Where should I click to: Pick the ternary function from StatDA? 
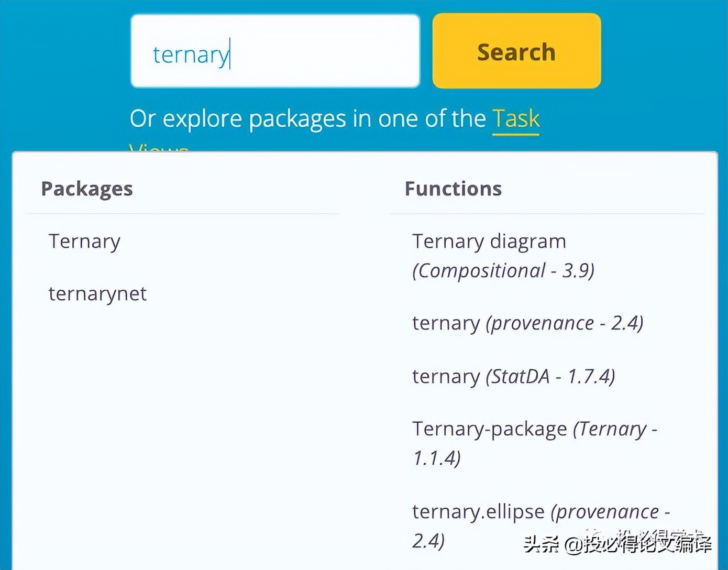tap(445, 377)
